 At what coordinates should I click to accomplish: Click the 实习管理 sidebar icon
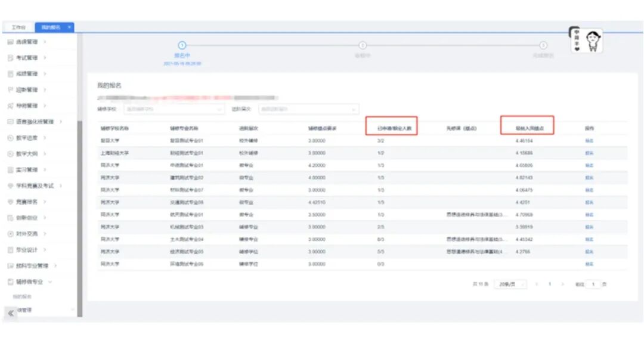[x=11, y=169]
